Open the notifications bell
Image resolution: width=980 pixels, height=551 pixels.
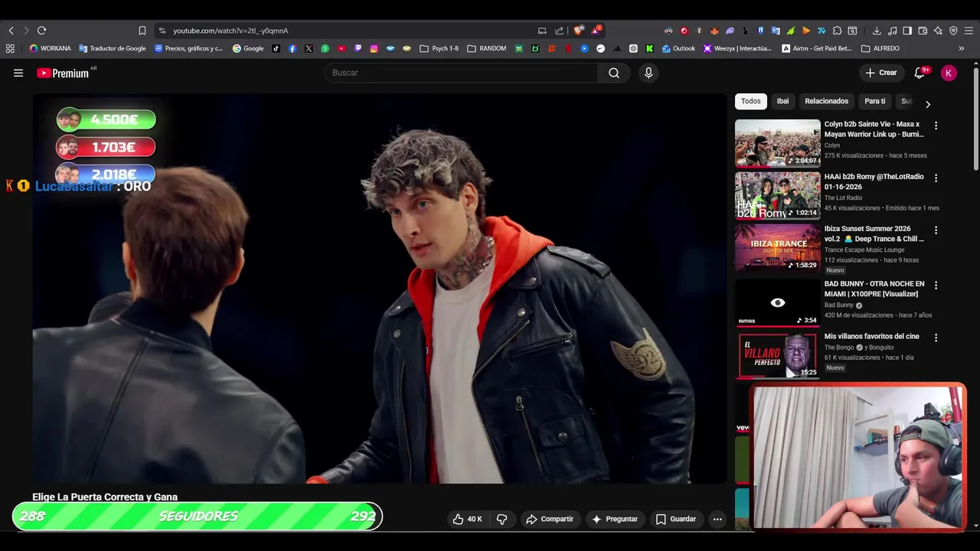click(x=920, y=73)
